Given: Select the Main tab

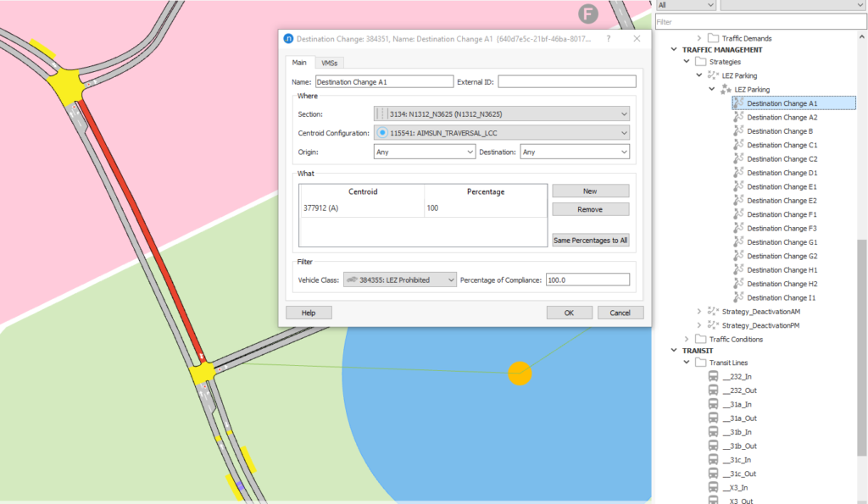Looking at the screenshot, I should [x=299, y=63].
